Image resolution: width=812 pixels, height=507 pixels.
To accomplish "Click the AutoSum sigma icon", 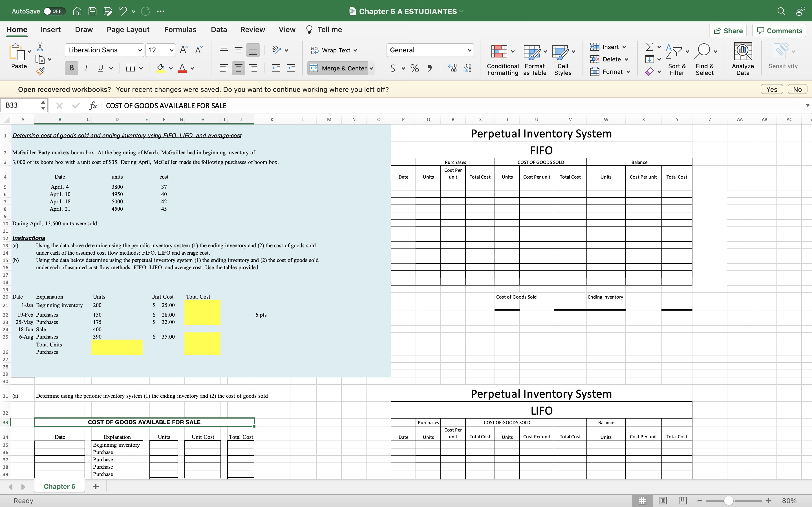I will (650, 47).
